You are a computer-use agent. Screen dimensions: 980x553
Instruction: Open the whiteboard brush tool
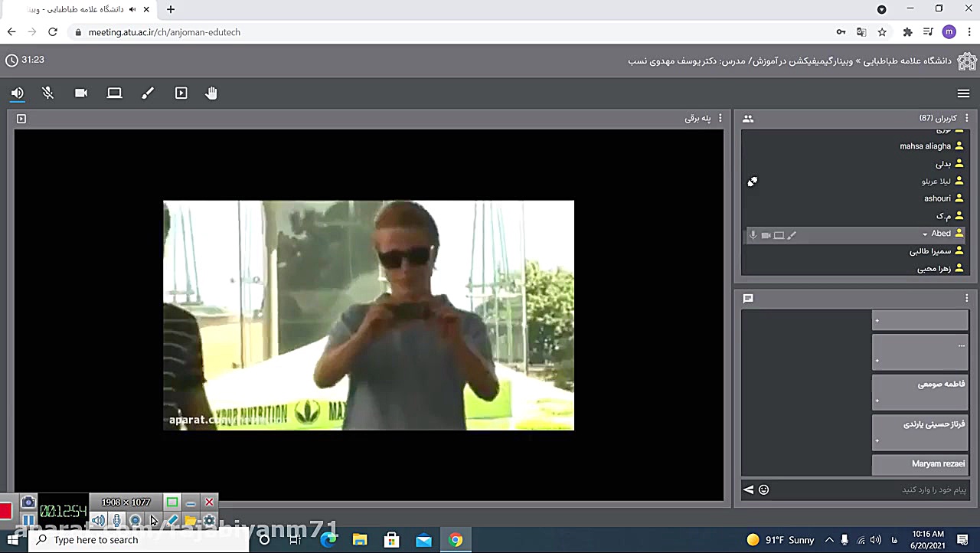pyautogui.click(x=148, y=93)
